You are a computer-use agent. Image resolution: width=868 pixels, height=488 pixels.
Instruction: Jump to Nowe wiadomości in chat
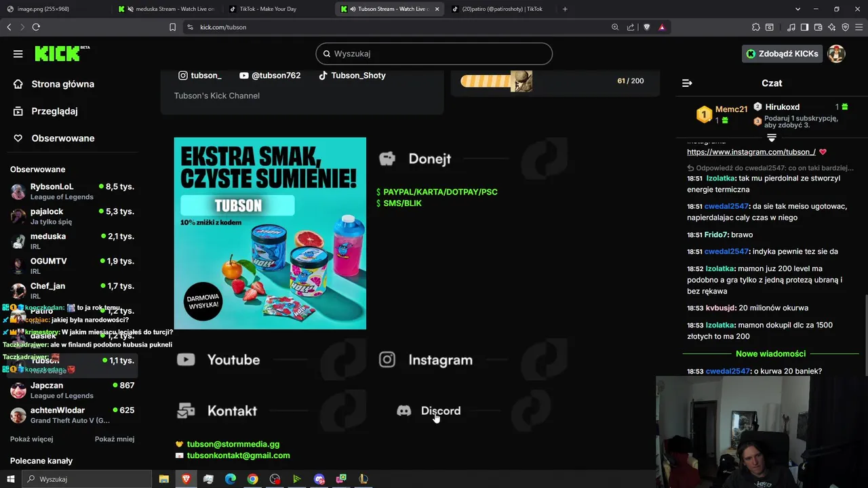click(771, 354)
